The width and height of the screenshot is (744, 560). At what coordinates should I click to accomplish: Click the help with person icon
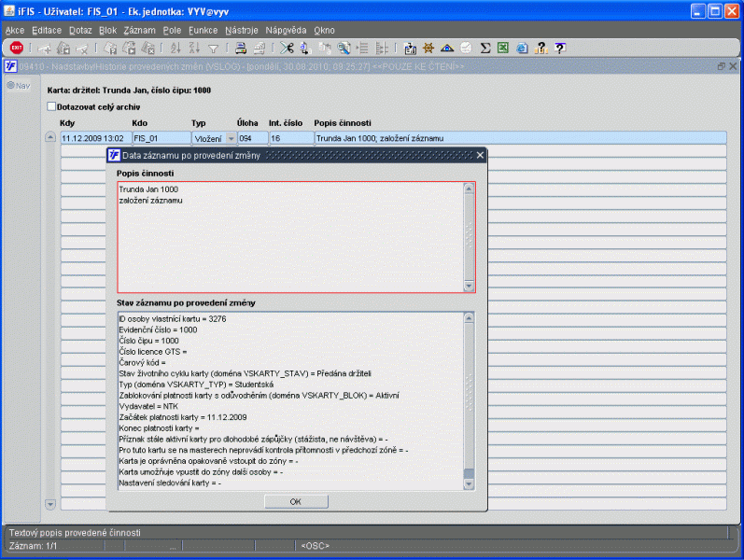coord(540,48)
